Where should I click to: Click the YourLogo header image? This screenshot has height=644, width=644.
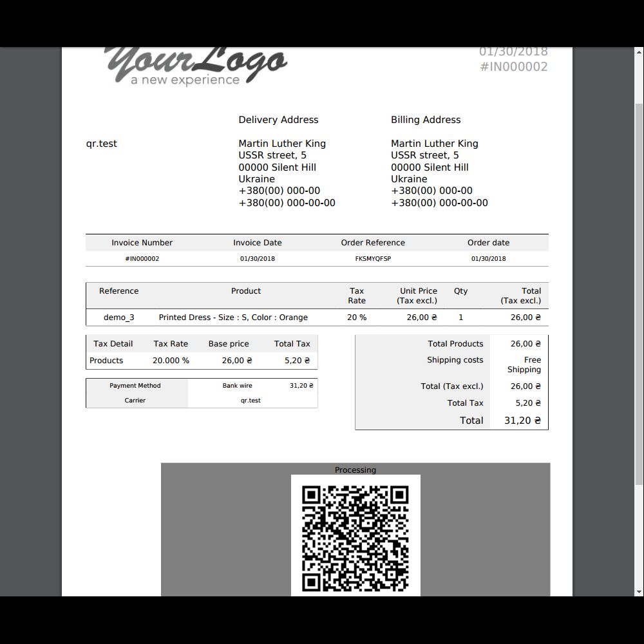pos(196,66)
